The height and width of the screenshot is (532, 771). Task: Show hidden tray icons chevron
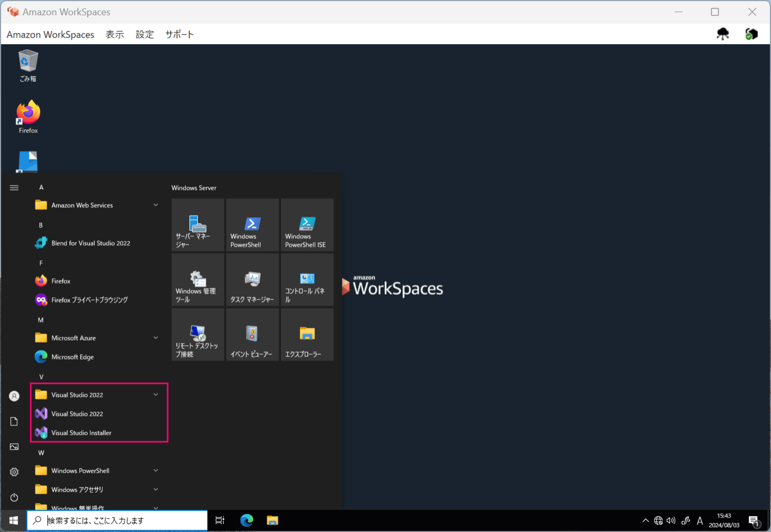click(x=645, y=521)
